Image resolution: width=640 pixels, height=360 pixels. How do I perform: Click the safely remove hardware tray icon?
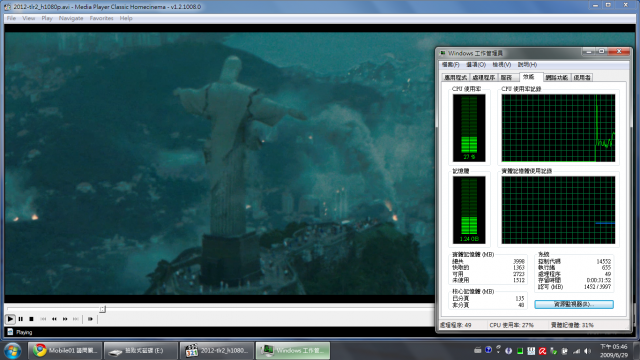(554, 351)
